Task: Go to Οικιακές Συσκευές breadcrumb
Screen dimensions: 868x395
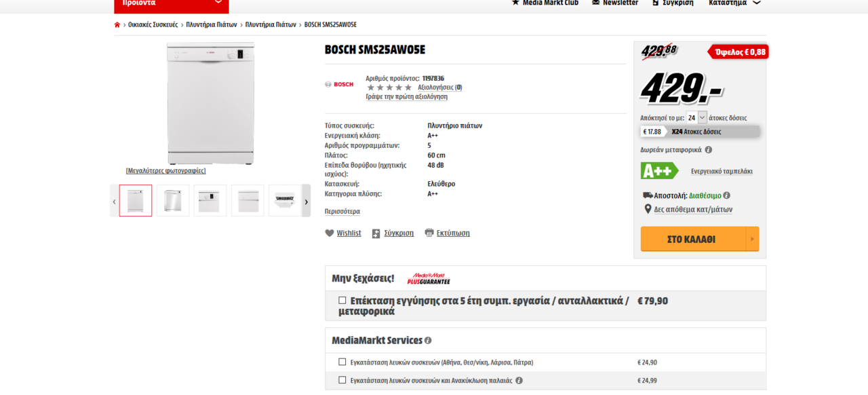Action: [x=153, y=24]
